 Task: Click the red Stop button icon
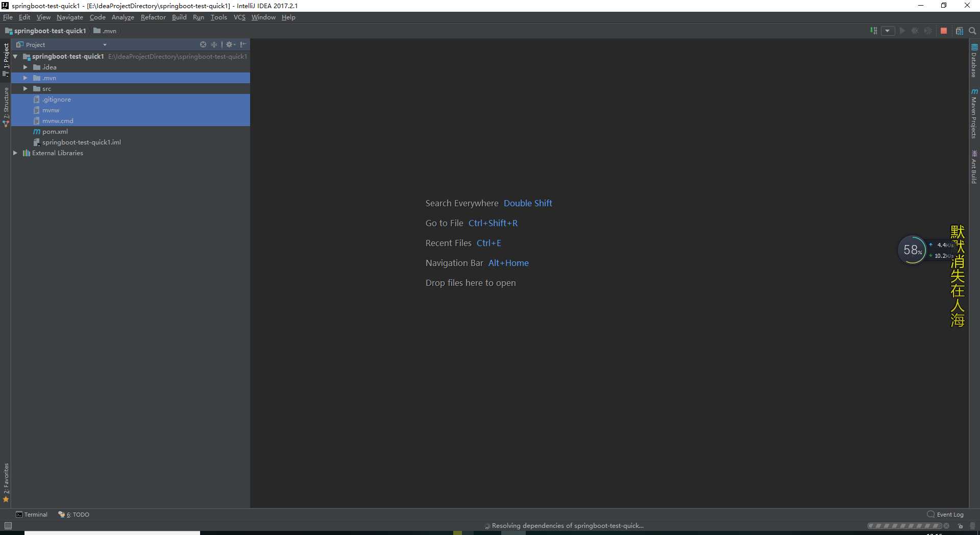[x=944, y=31]
